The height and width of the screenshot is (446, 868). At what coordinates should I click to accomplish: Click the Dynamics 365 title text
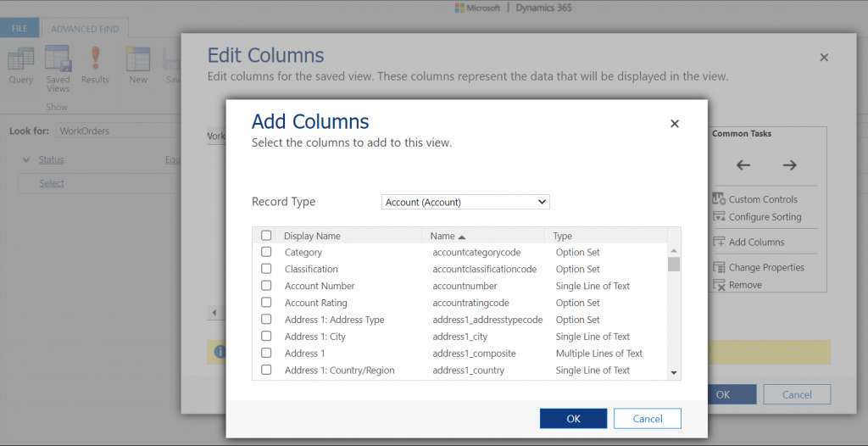point(544,8)
